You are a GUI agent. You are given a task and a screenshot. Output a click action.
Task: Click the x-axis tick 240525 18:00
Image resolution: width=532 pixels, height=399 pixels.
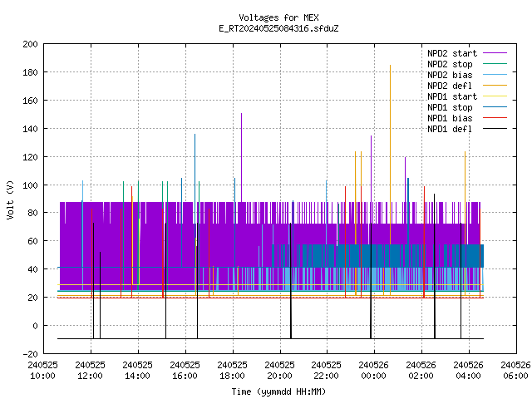pos(233,371)
